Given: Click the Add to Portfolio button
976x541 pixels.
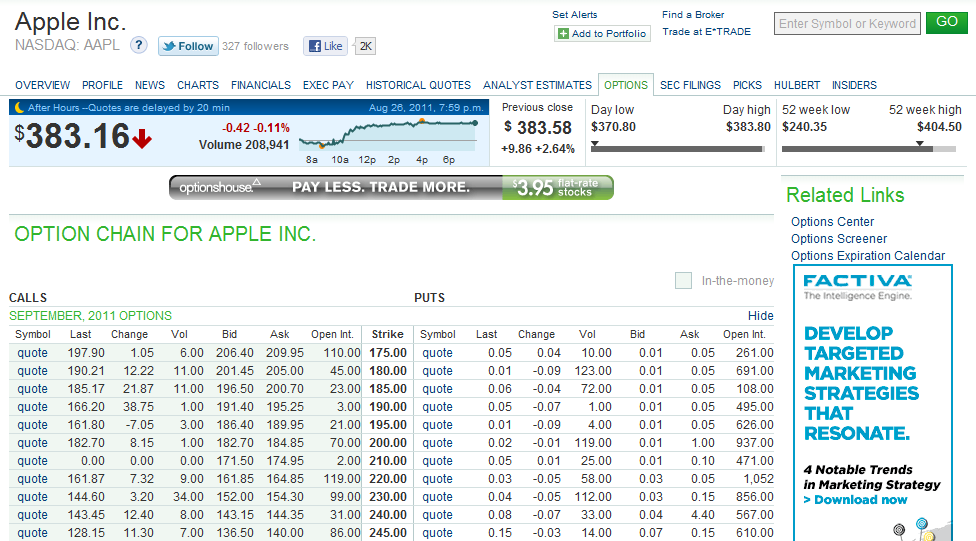Looking at the screenshot, I should (x=602, y=34).
